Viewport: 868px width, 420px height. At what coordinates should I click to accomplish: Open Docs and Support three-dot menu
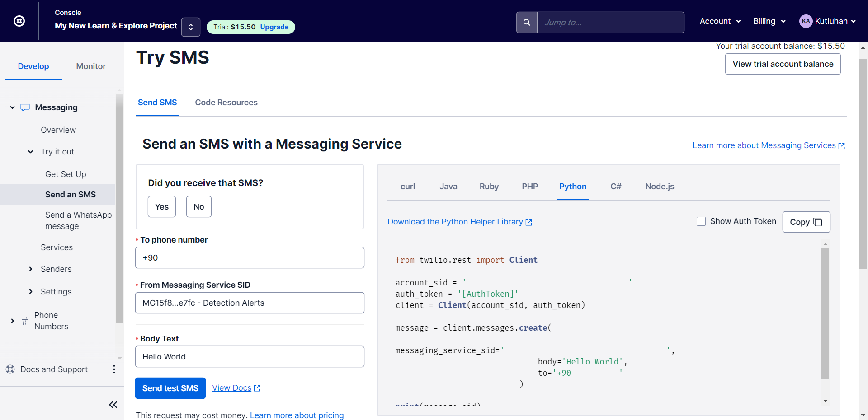(x=114, y=369)
